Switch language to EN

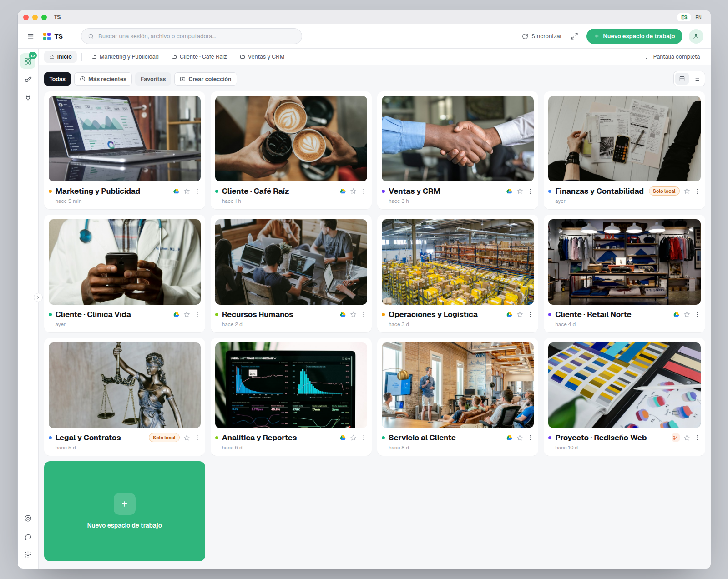pyautogui.click(x=698, y=17)
